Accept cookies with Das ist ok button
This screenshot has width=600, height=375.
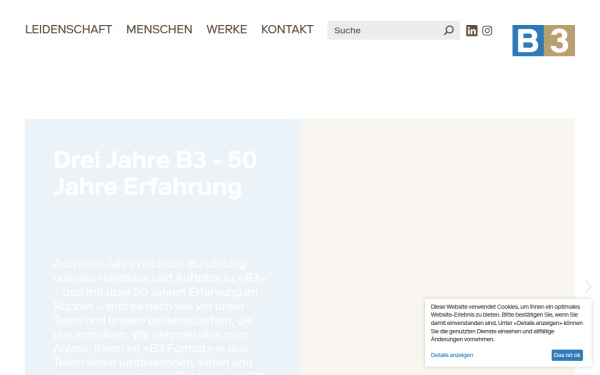pos(567,355)
